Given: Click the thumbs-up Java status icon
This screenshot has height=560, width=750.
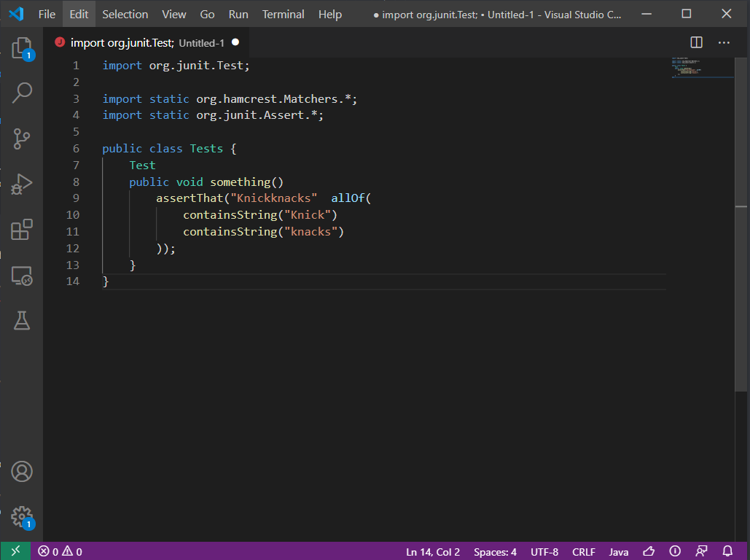Looking at the screenshot, I should click(x=649, y=551).
